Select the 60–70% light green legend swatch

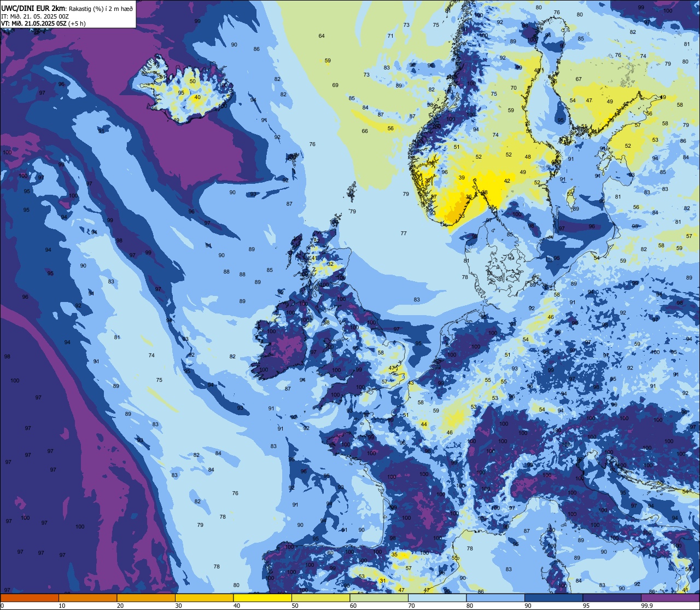[379, 598]
